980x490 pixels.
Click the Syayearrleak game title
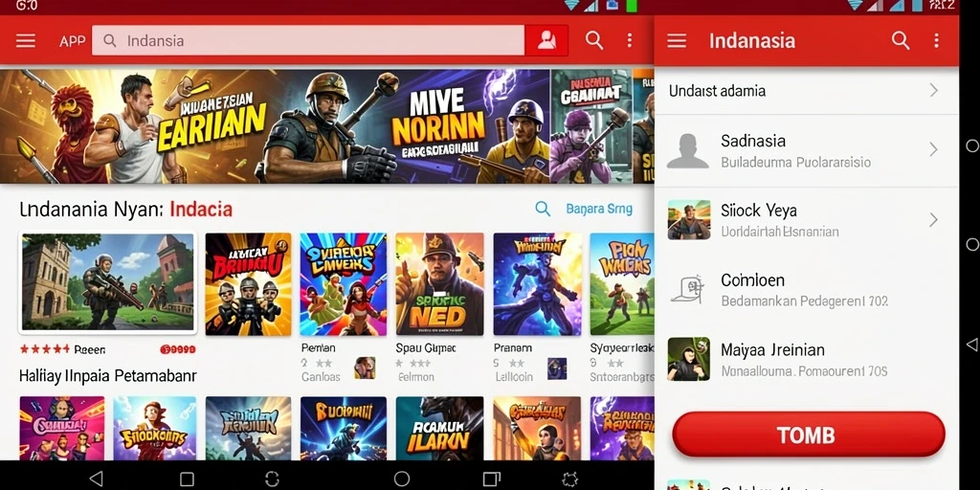(x=621, y=348)
